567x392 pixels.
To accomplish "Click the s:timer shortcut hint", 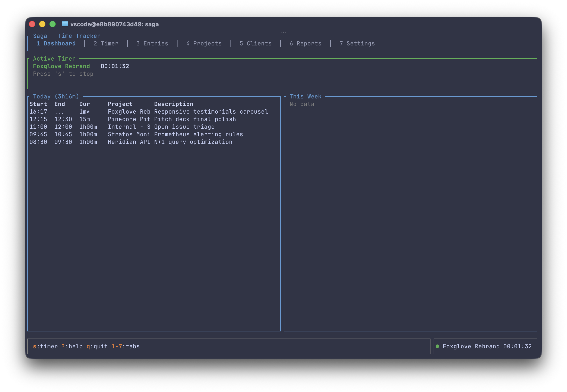I will (x=45, y=346).
